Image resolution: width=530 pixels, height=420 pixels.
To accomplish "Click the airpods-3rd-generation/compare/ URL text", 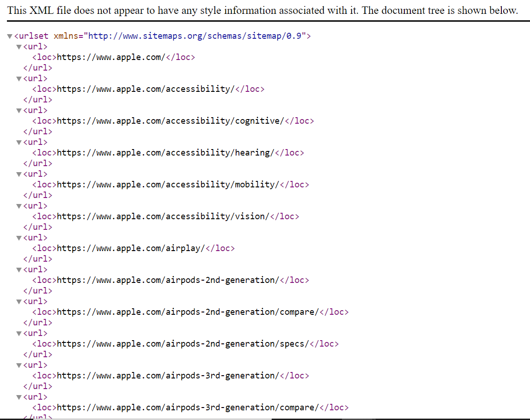I will [x=188, y=407].
